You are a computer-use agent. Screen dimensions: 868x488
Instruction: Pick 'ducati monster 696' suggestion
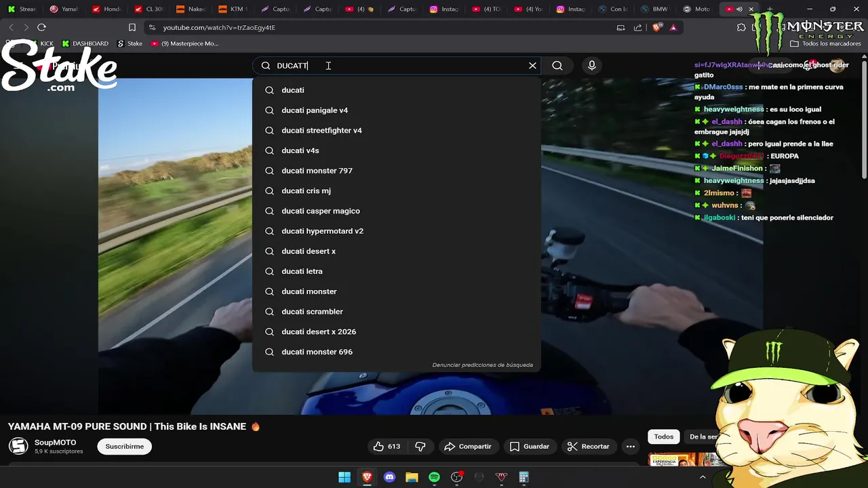[397, 352]
